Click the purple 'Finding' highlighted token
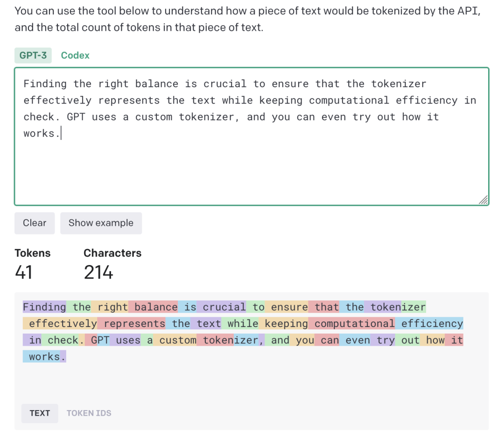The width and height of the screenshot is (504, 439). tap(44, 307)
